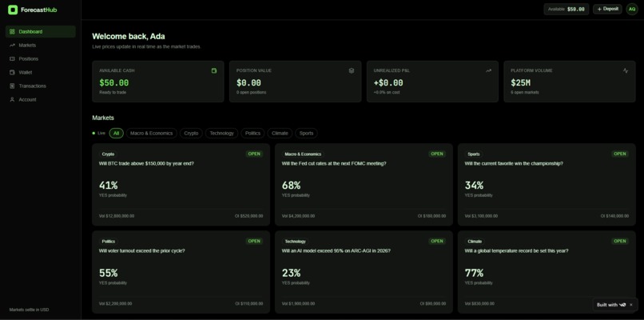Click OI $520,000.00 on BTC card
Screen dimensions: 644x320
click(249, 216)
